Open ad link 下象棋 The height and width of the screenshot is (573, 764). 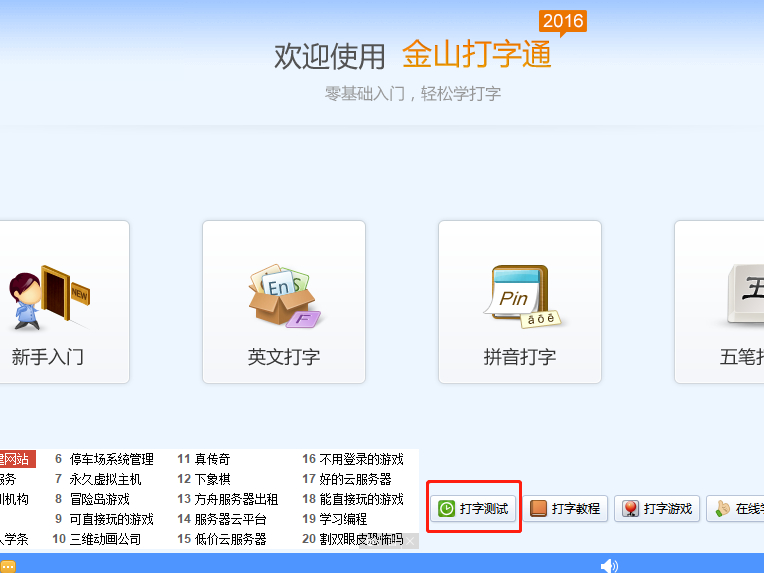point(212,479)
